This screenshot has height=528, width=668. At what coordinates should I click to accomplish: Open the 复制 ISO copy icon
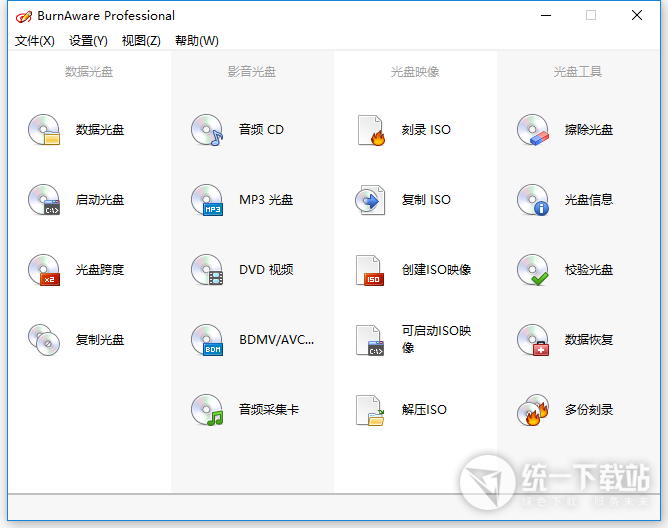click(x=370, y=200)
